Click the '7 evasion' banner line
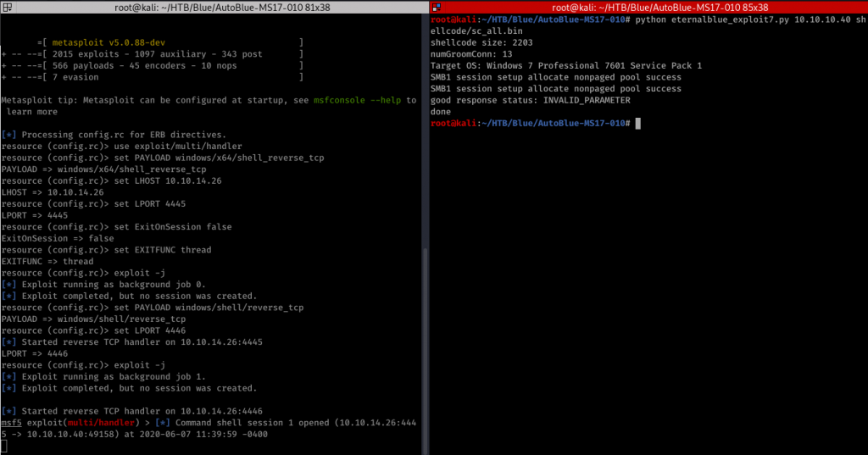 pyautogui.click(x=153, y=77)
